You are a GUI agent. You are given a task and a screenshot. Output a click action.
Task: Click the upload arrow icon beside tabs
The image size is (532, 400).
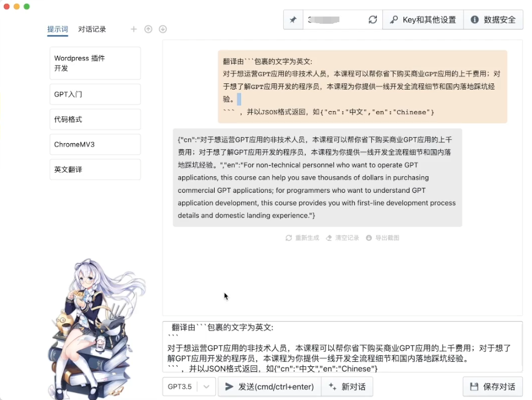148,29
